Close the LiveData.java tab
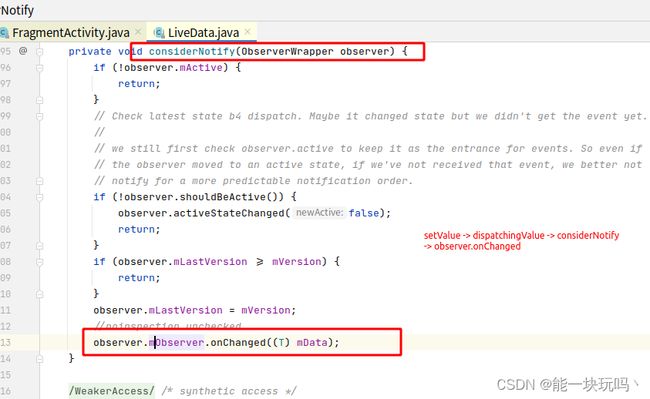Image resolution: width=650 pixels, height=399 pixels. pos(247,31)
